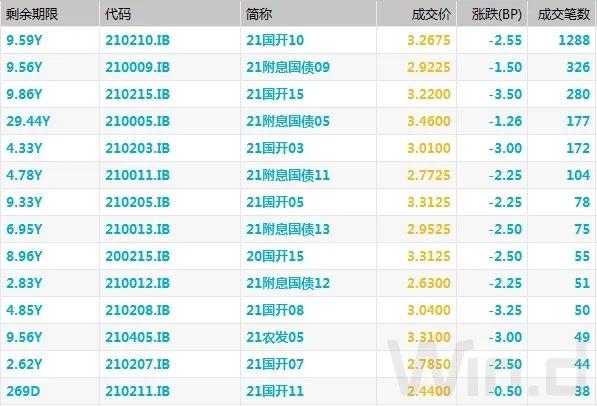Image resolution: width=597 pixels, height=406 pixels.
Task: Click the change value -3.25
Action: (505, 311)
